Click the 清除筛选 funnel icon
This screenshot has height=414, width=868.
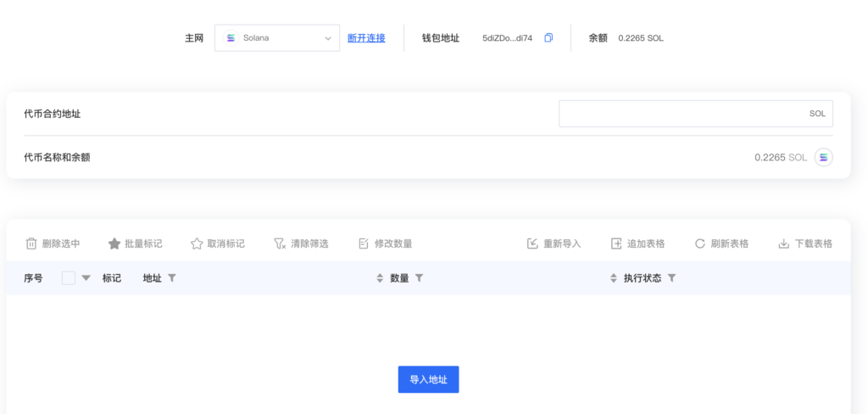click(x=280, y=243)
